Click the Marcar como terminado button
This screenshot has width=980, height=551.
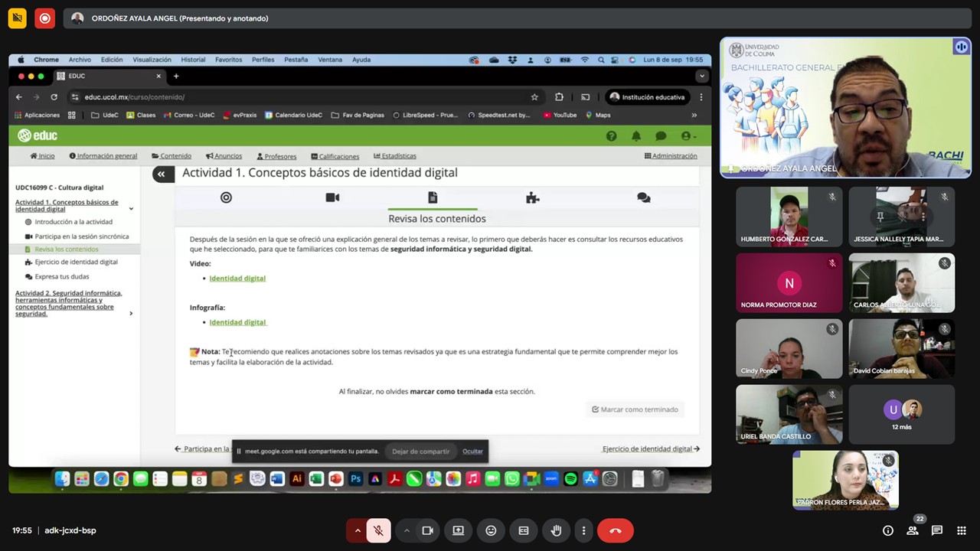coord(635,409)
